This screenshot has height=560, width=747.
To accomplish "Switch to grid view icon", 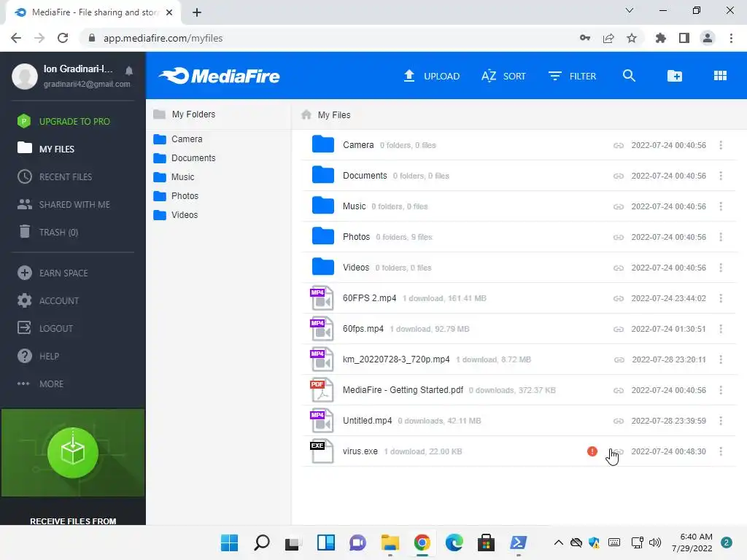I will [x=720, y=76].
